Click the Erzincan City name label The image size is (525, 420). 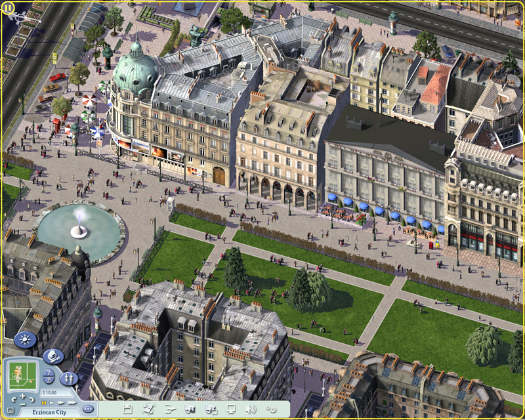click(x=49, y=412)
